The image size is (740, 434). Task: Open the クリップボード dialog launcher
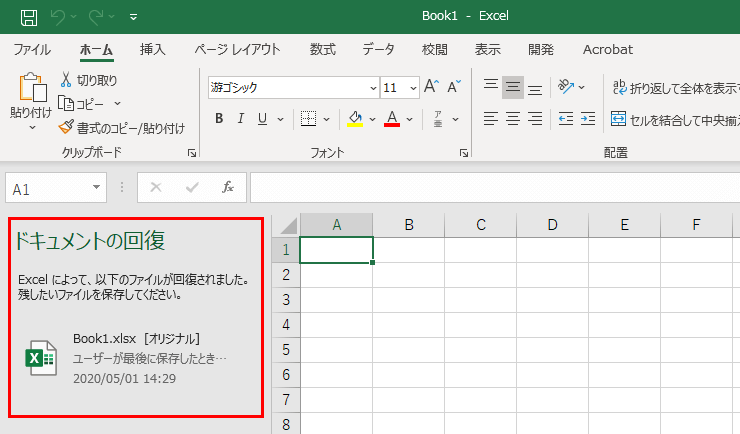pyautogui.click(x=192, y=153)
